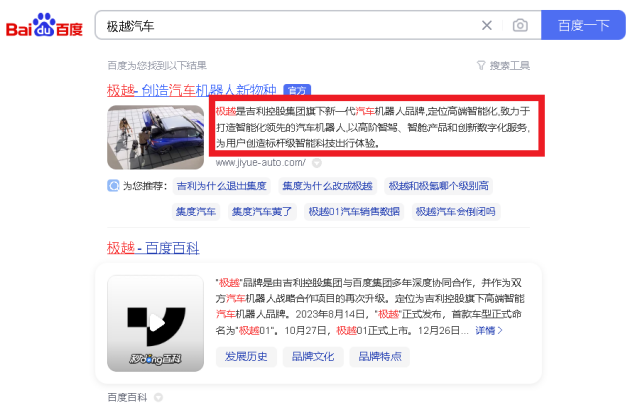The width and height of the screenshot is (640, 403).
Task: Select suggestion 极越汽车会倒闭吗
Action: click(456, 212)
